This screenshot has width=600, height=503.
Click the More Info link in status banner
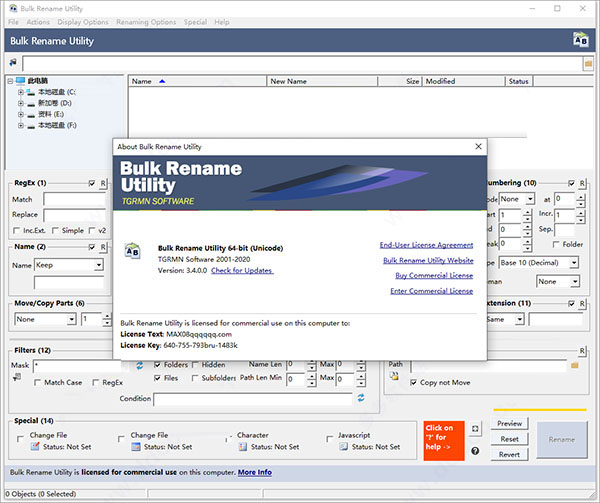255,472
